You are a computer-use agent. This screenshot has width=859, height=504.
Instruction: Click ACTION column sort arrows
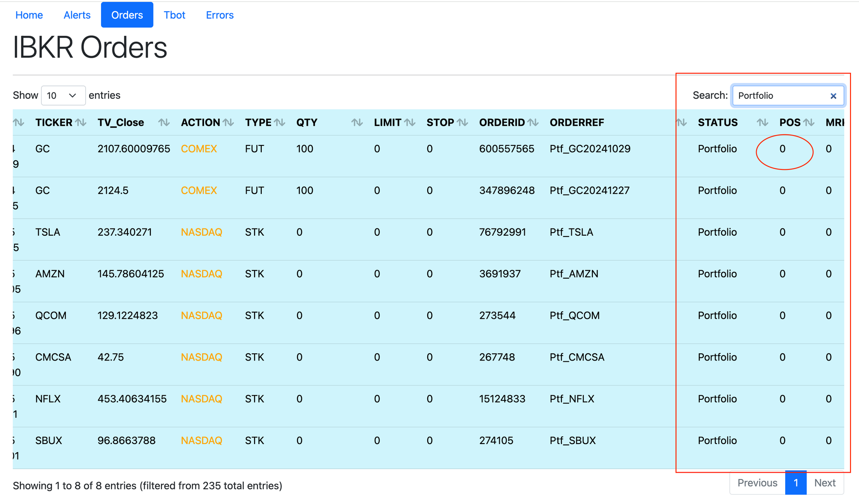pos(228,123)
